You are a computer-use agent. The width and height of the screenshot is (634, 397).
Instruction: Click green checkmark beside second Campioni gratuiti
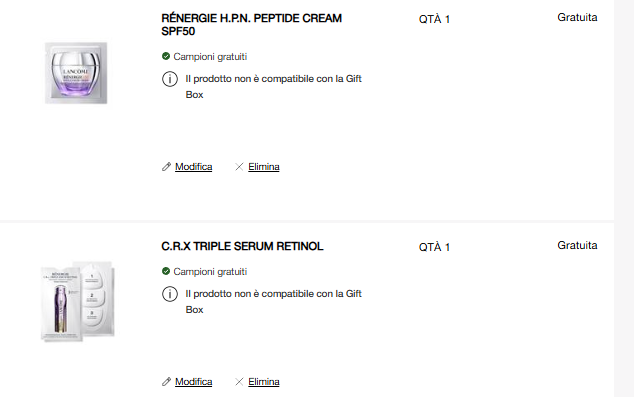pyautogui.click(x=166, y=271)
